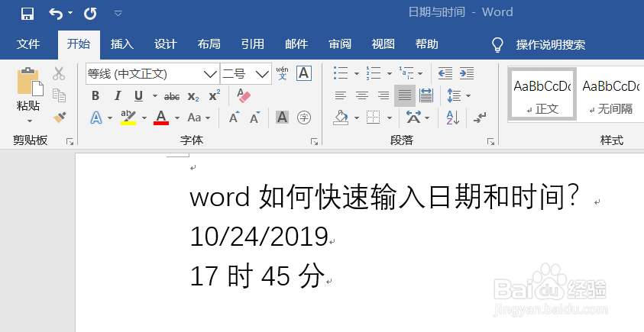Clear all formatting with eraser icon
This screenshot has width=644, height=332.
click(x=244, y=95)
